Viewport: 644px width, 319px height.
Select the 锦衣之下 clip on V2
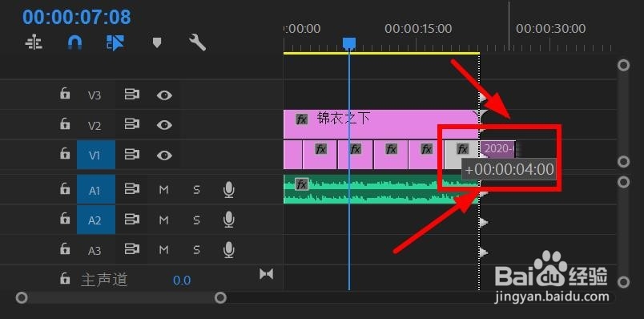[x=381, y=124]
